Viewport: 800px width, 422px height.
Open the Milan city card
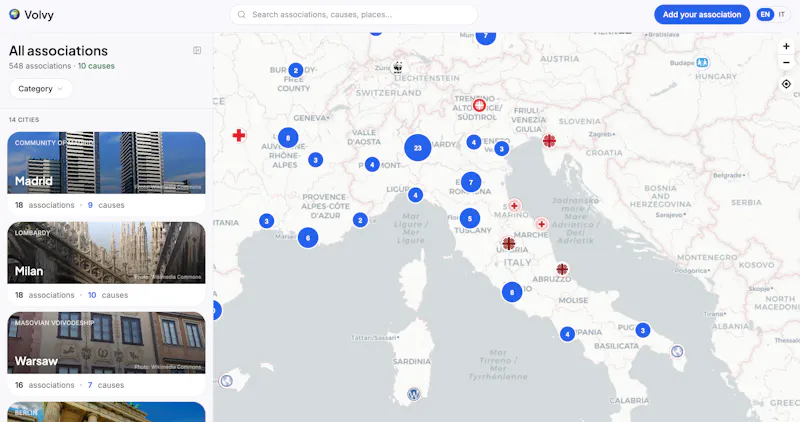coord(106,264)
